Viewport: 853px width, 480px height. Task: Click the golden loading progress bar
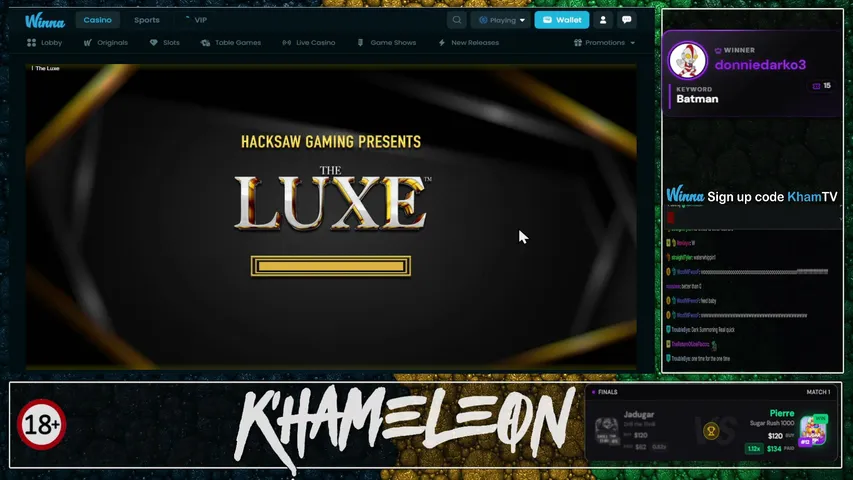point(331,266)
